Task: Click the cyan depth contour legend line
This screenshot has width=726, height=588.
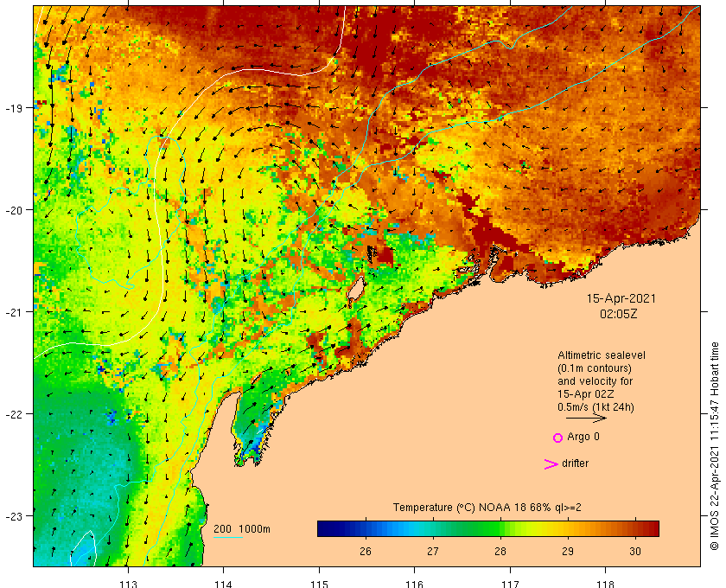Action: click(x=228, y=538)
